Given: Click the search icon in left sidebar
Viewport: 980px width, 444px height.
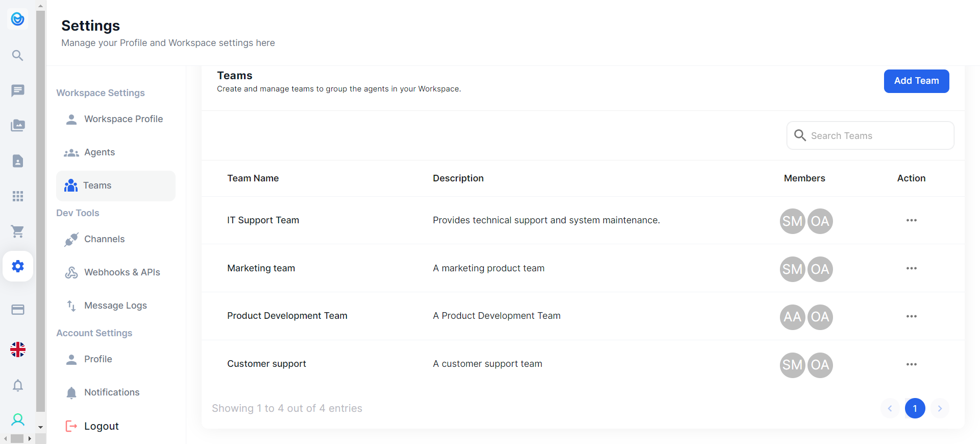Looking at the screenshot, I should [x=18, y=55].
